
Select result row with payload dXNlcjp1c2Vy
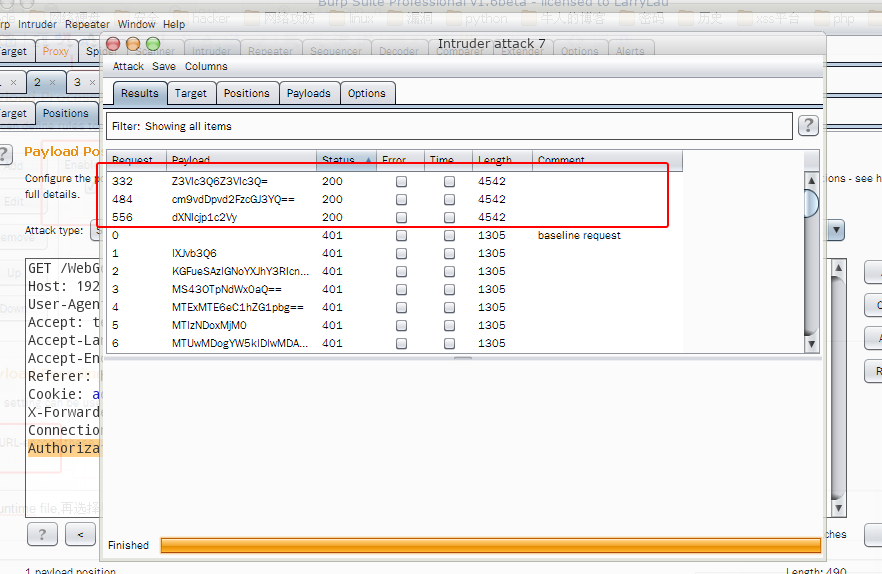[394, 217]
